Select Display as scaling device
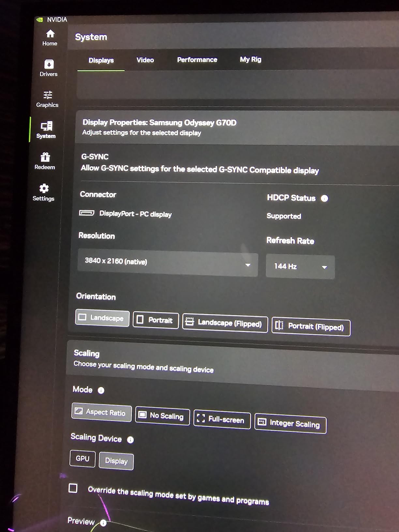Viewport: 399px width, 532px height. 116,461
